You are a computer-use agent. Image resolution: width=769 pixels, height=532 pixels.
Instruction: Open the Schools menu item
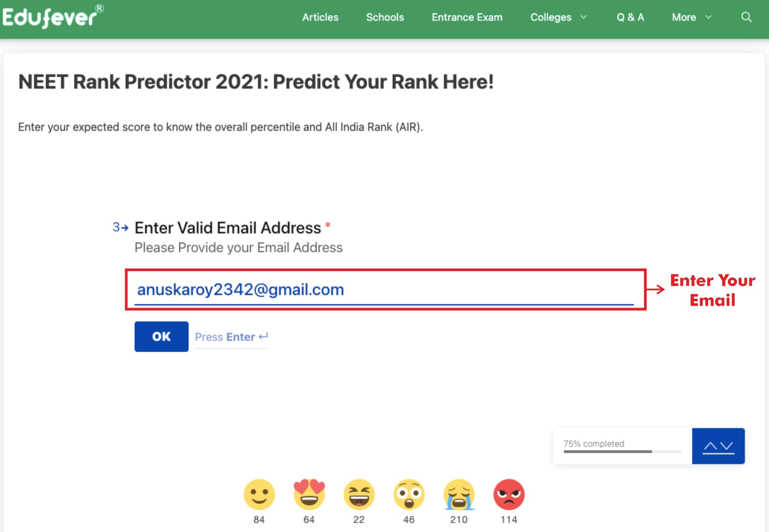[385, 17]
